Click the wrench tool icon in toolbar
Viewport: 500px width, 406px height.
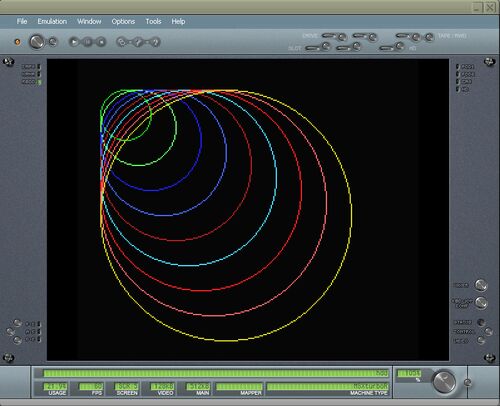(138, 42)
